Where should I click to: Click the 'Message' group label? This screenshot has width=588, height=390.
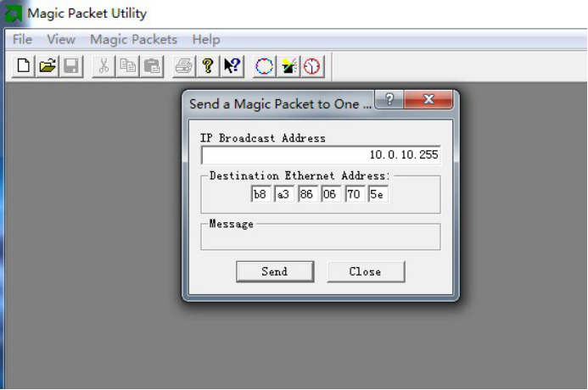(232, 224)
